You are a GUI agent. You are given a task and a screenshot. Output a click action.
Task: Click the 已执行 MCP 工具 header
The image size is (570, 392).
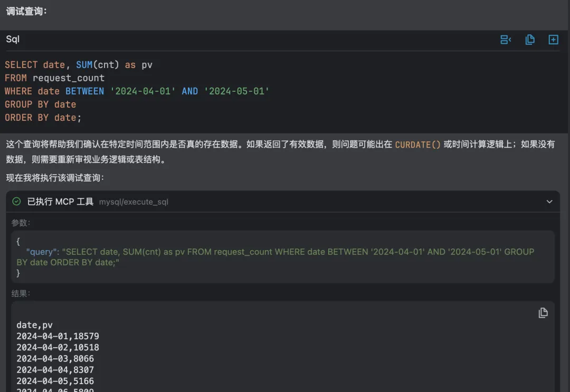coord(60,202)
